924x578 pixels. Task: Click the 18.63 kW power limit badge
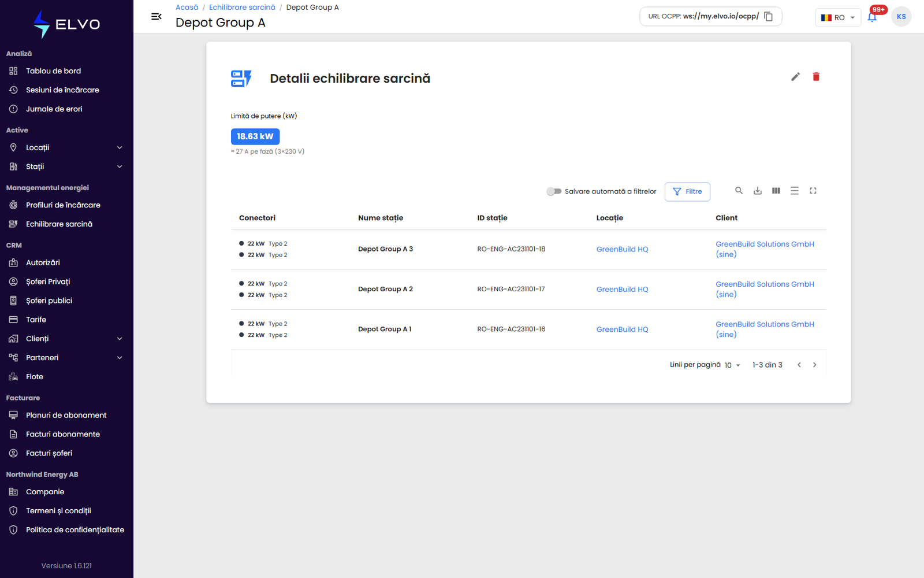pyautogui.click(x=255, y=136)
